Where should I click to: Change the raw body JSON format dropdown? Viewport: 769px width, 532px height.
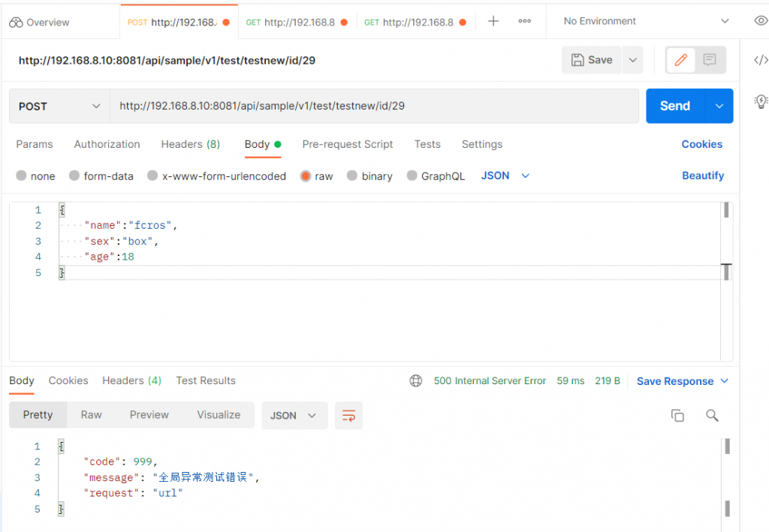tap(505, 176)
